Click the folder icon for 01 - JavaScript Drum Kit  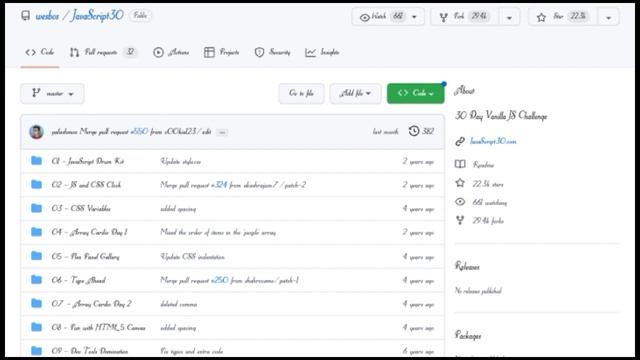(x=36, y=160)
